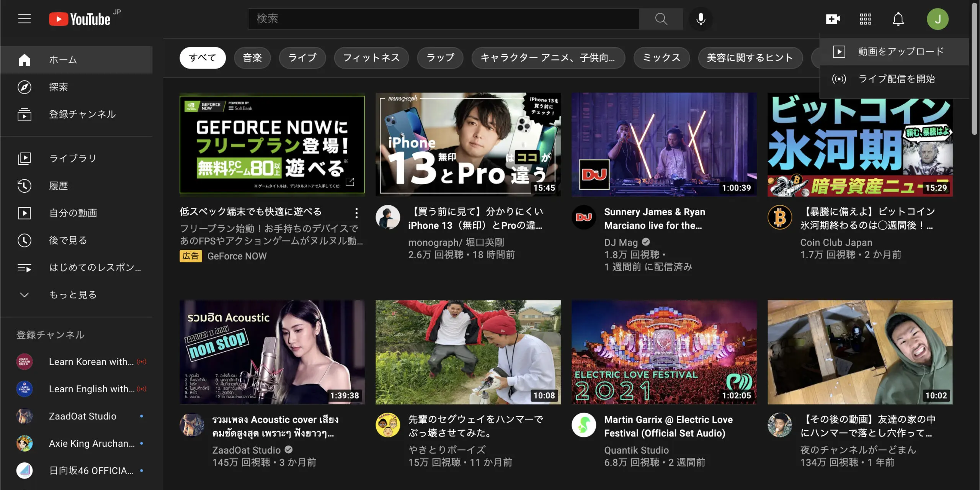Open the account avatar menu
This screenshot has height=490, width=980.
[x=938, y=19]
